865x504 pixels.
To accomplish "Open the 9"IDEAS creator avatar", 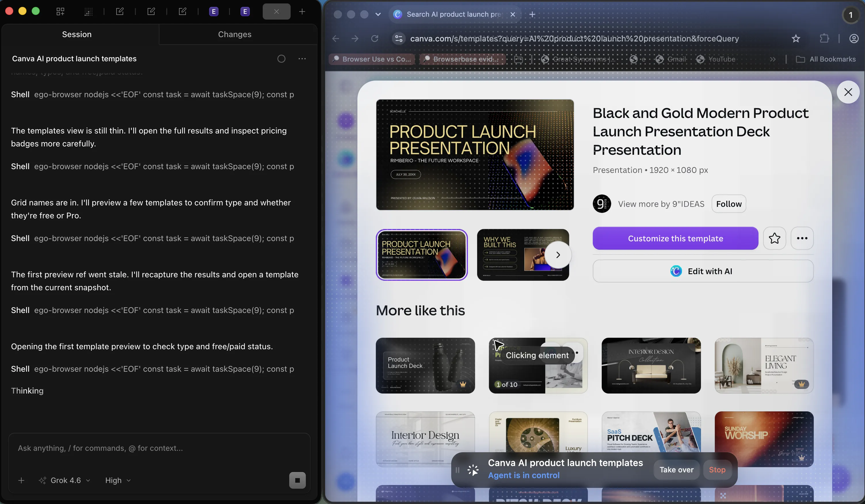I will click(x=602, y=204).
